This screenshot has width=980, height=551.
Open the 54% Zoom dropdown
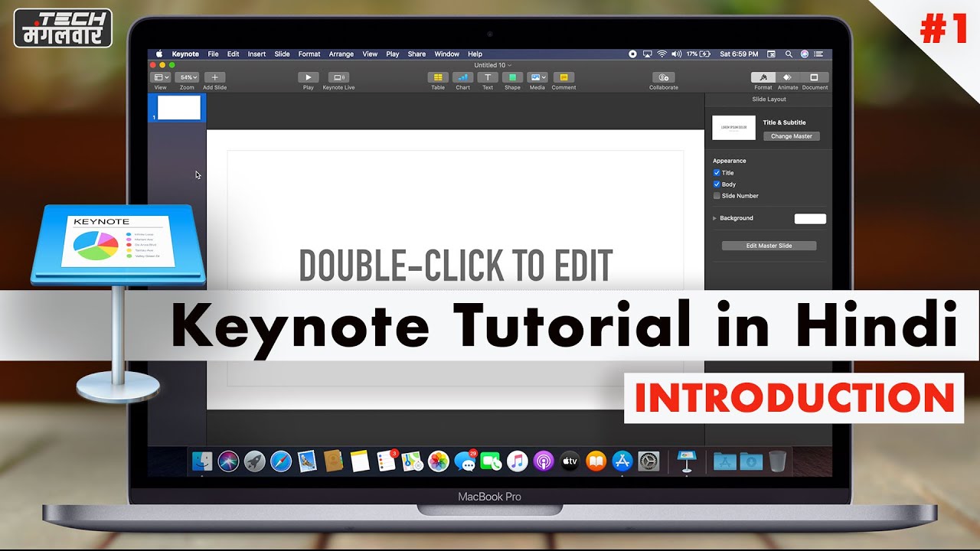[x=187, y=77]
